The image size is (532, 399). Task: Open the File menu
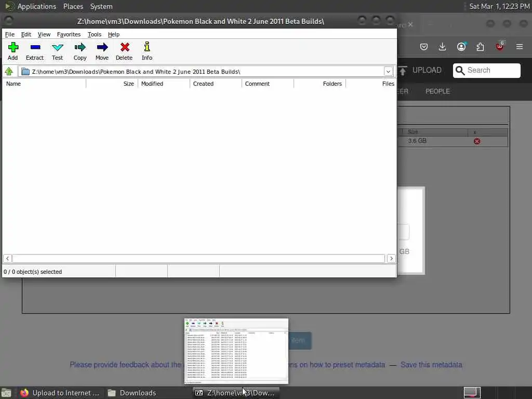click(9, 34)
